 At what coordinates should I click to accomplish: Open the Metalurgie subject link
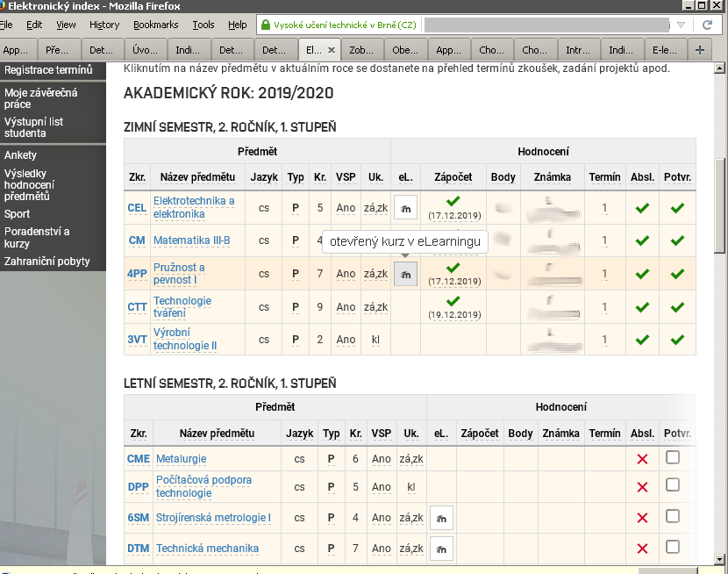tap(181, 459)
